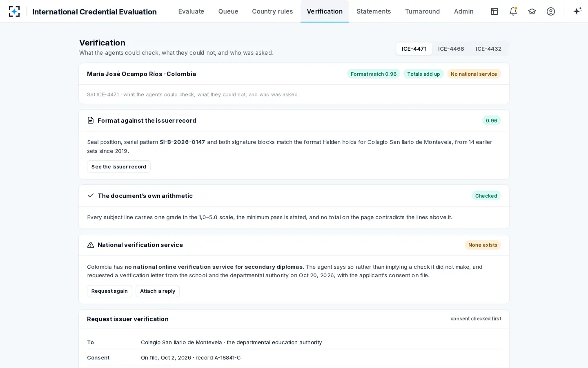Click the None exists badge
Image resolution: width=588 pixels, height=368 pixels.
coord(483,245)
